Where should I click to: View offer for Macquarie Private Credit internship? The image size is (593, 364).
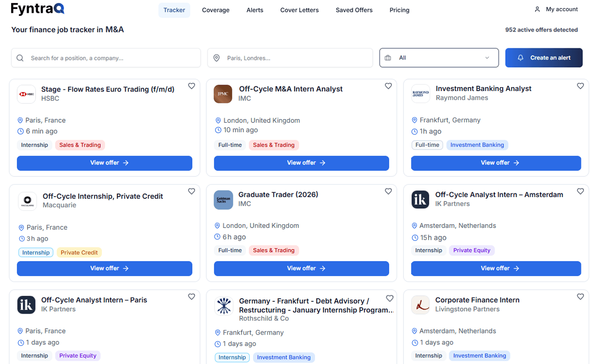pyautogui.click(x=104, y=268)
